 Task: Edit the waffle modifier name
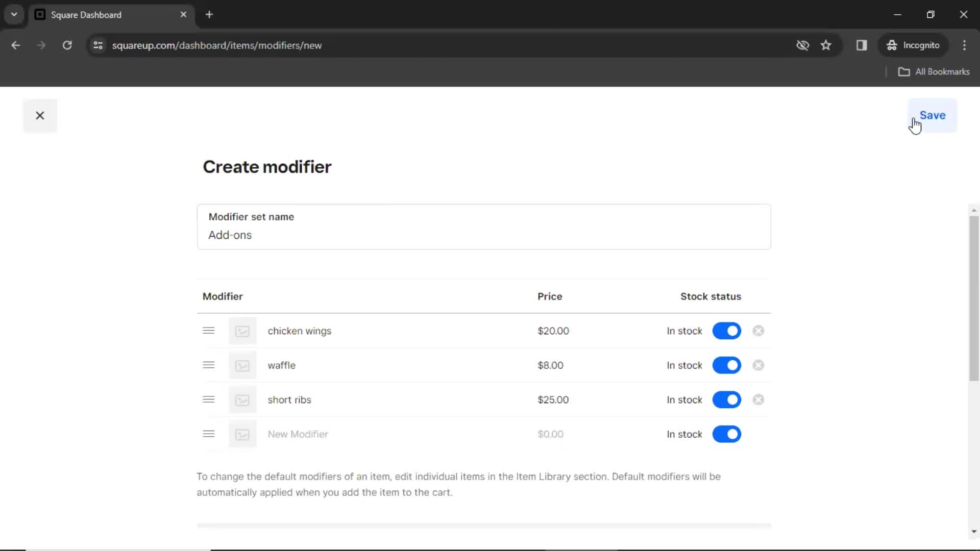click(282, 365)
